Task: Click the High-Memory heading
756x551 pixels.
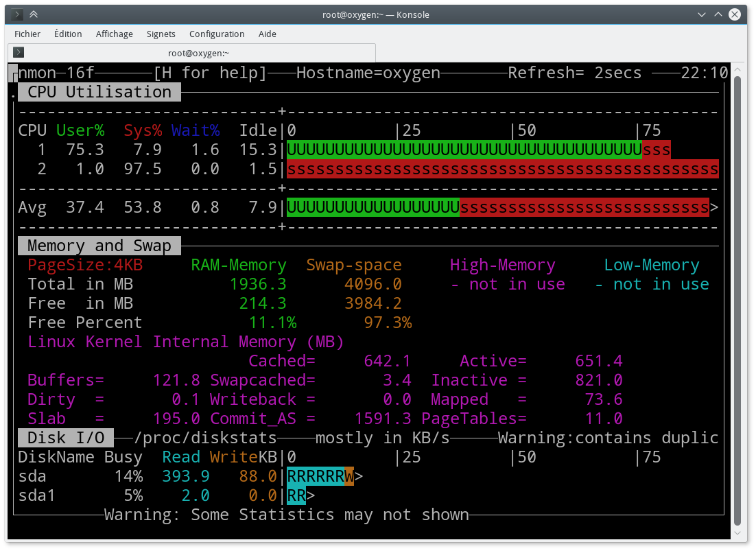Action: click(x=502, y=265)
